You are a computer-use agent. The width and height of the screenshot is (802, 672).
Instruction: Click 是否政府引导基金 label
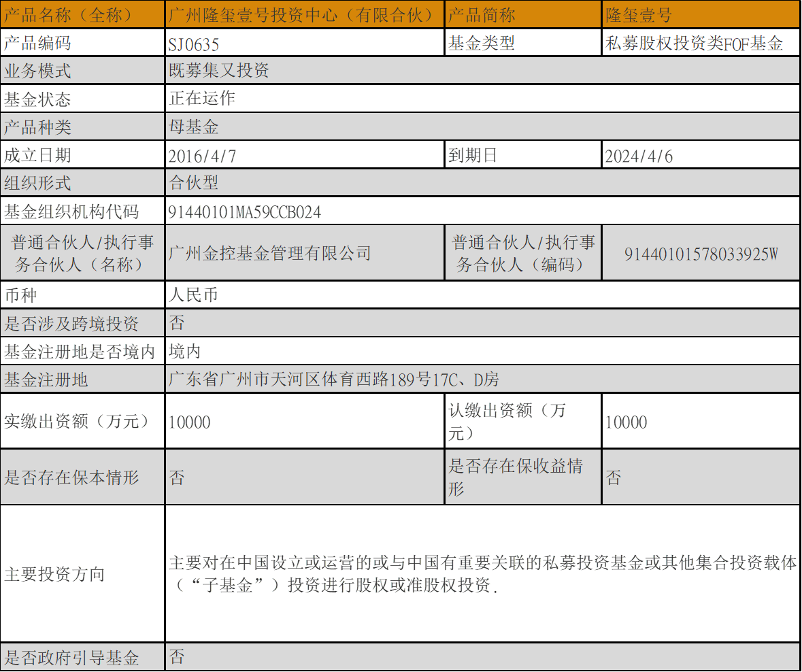[71, 657]
